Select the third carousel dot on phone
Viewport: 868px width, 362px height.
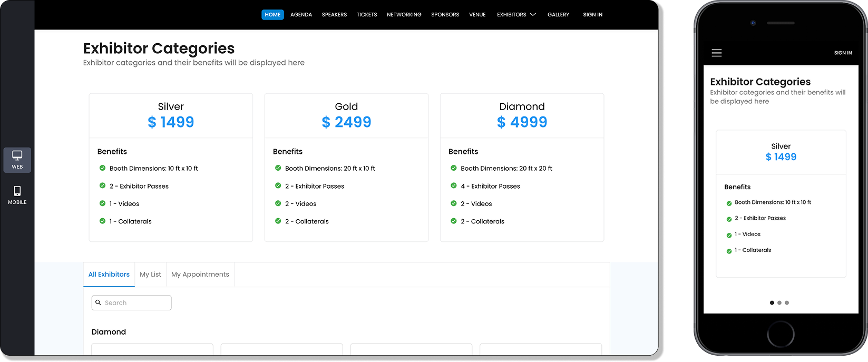tap(787, 303)
